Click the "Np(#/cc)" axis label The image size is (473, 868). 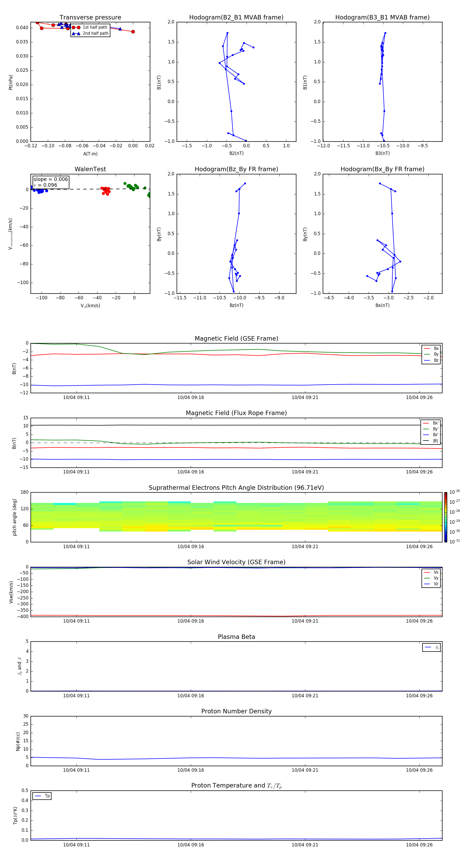coord(18,741)
